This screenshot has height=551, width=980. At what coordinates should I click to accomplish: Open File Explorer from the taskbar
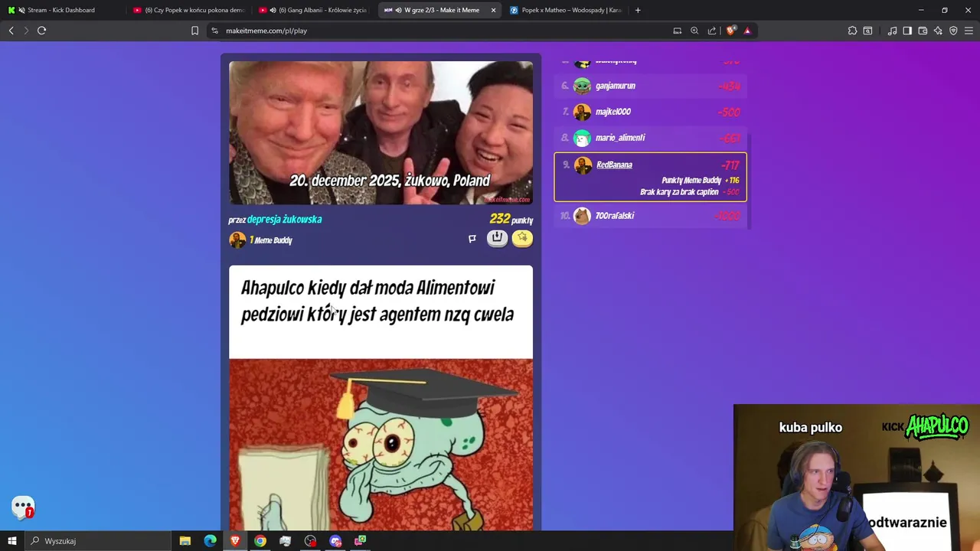click(185, 541)
